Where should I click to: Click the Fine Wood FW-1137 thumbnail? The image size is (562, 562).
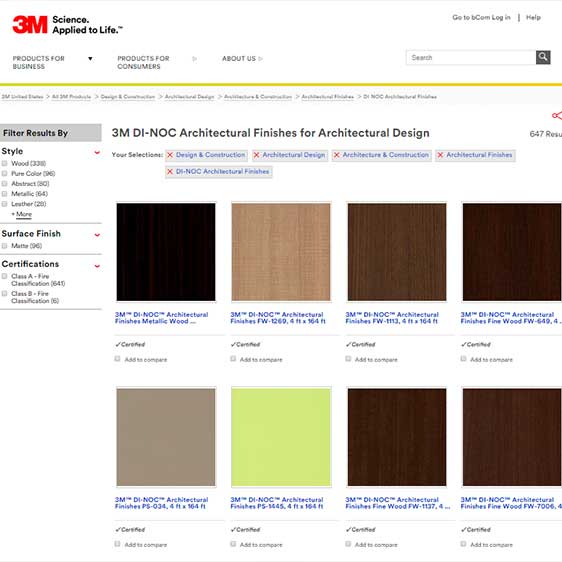pos(397,437)
